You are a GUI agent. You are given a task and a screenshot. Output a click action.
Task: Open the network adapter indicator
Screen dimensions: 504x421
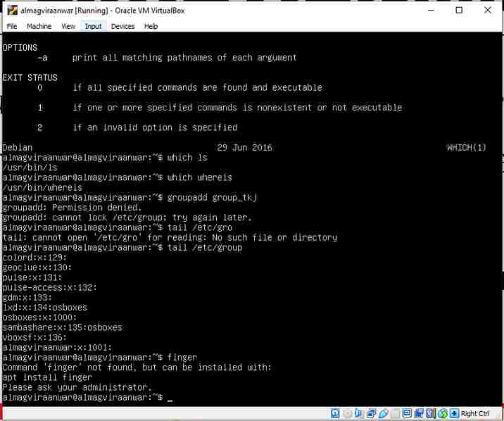click(x=372, y=413)
